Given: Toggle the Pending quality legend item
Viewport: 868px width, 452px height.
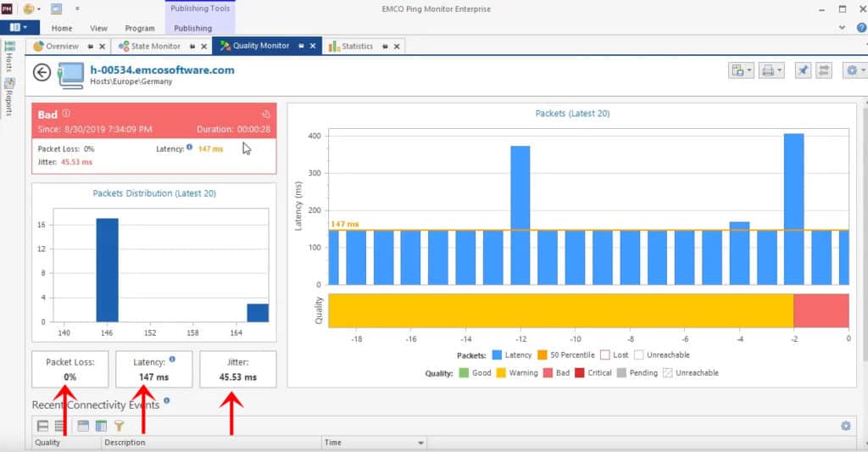Looking at the screenshot, I should (637, 373).
